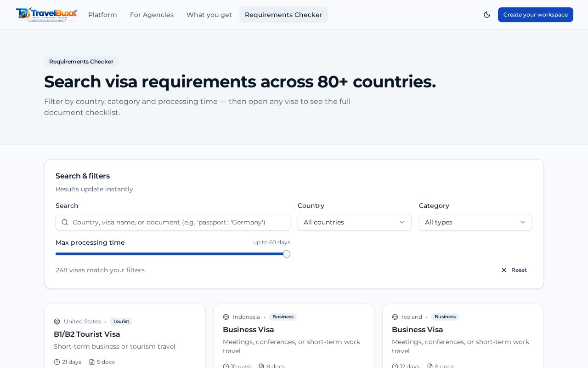Open Indonesia Business Visa card title
Viewport: 588px width, 368px height.
249,330
